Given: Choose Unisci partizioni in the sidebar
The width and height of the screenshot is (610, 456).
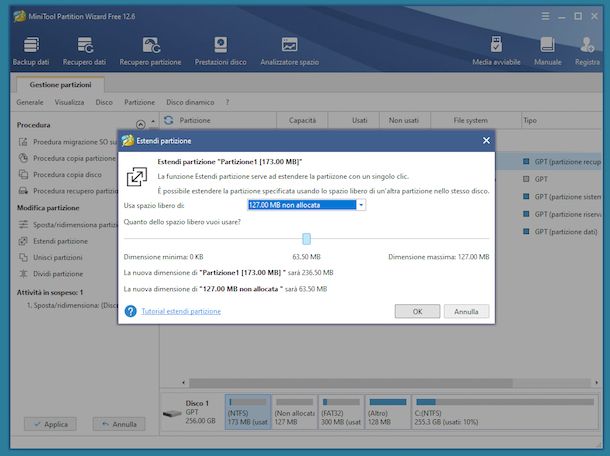Looking at the screenshot, I should pyautogui.click(x=50, y=258).
